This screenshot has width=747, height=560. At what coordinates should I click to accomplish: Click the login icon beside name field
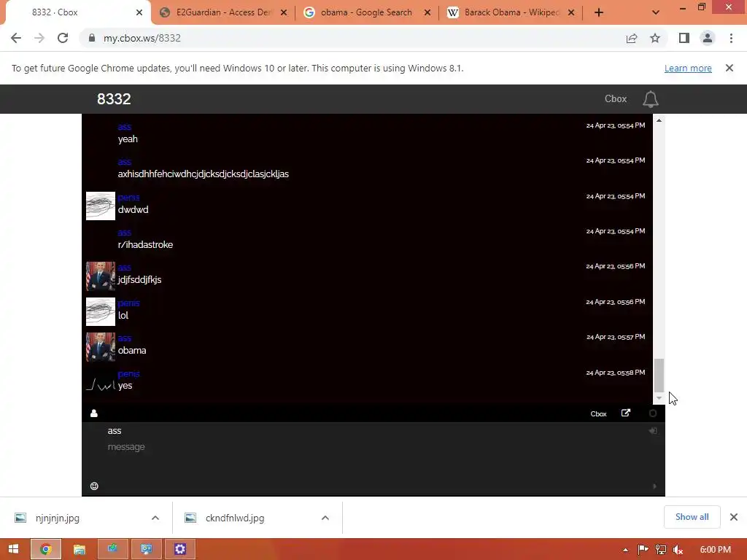click(x=653, y=430)
